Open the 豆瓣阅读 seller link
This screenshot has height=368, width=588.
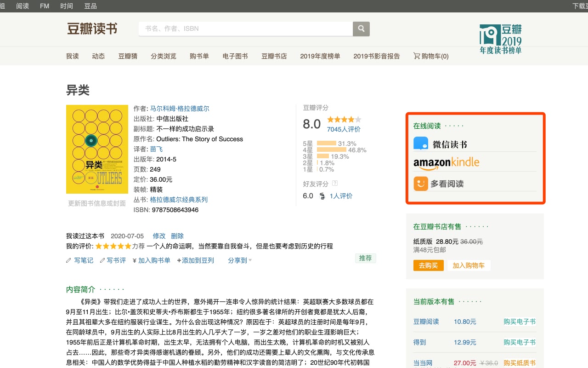(426, 322)
